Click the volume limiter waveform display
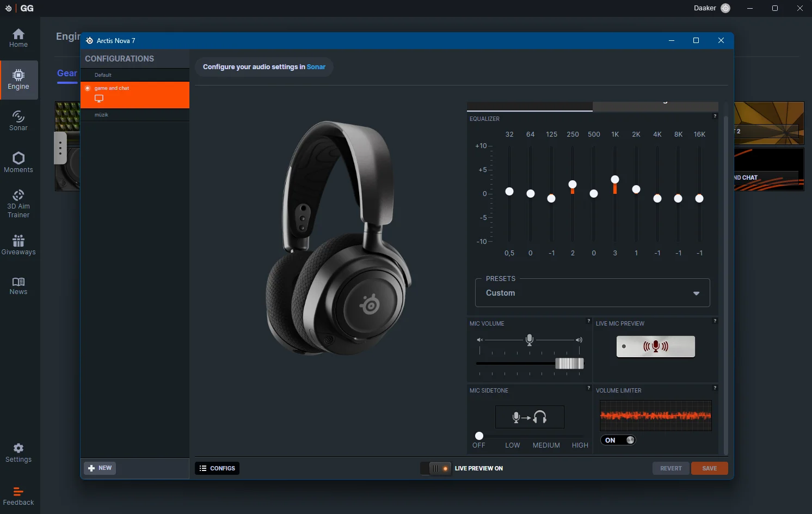The width and height of the screenshot is (812, 514). point(656,416)
